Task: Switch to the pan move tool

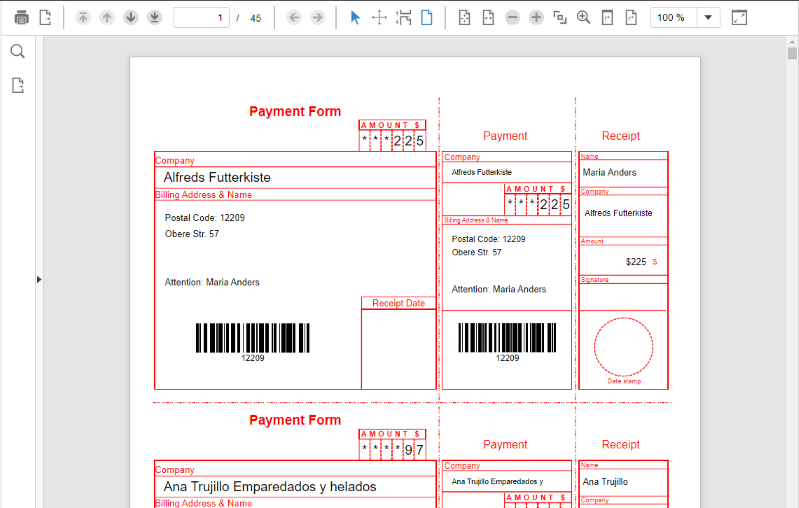Action: [379, 18]
